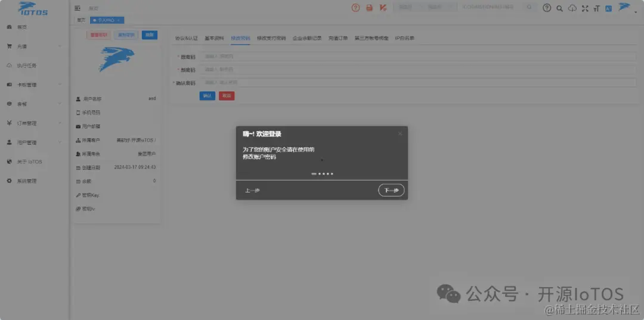Click the blue language translate icon

point(609,8)
